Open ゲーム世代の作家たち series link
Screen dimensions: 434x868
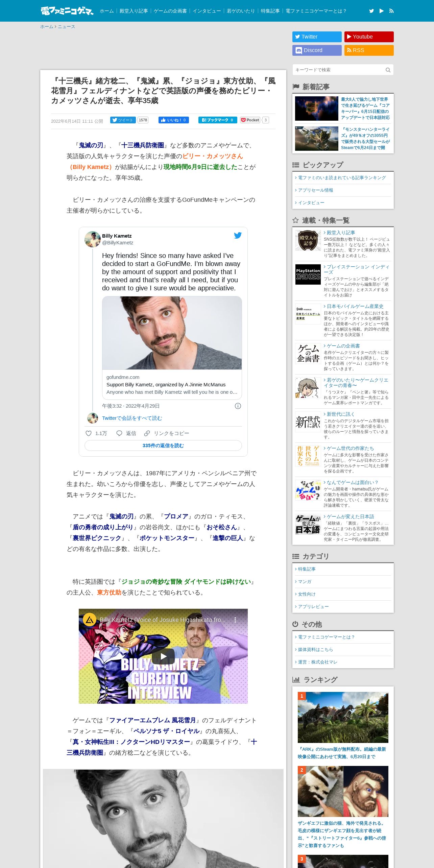350,448
